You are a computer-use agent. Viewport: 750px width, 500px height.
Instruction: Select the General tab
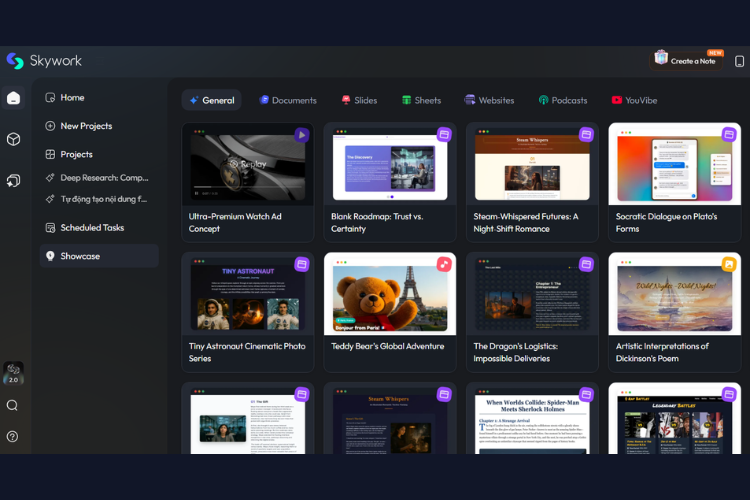click(x=211, y=100)
